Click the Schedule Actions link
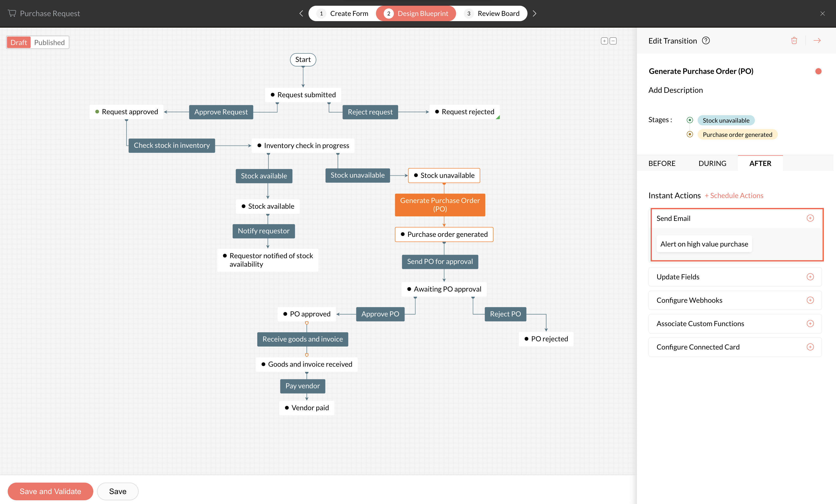The height and width of the screenshot is (504, 836). (734, 196)
